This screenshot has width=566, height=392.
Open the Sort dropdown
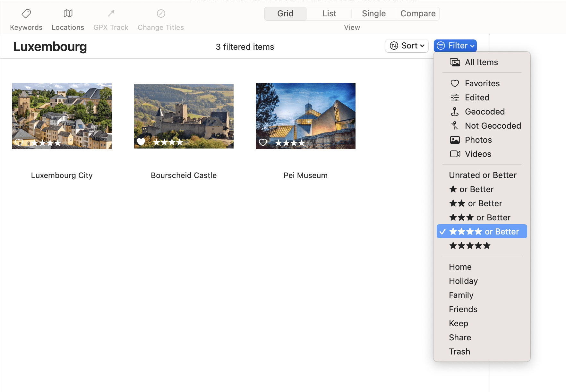pyautogui.click(x=407, y=46)
